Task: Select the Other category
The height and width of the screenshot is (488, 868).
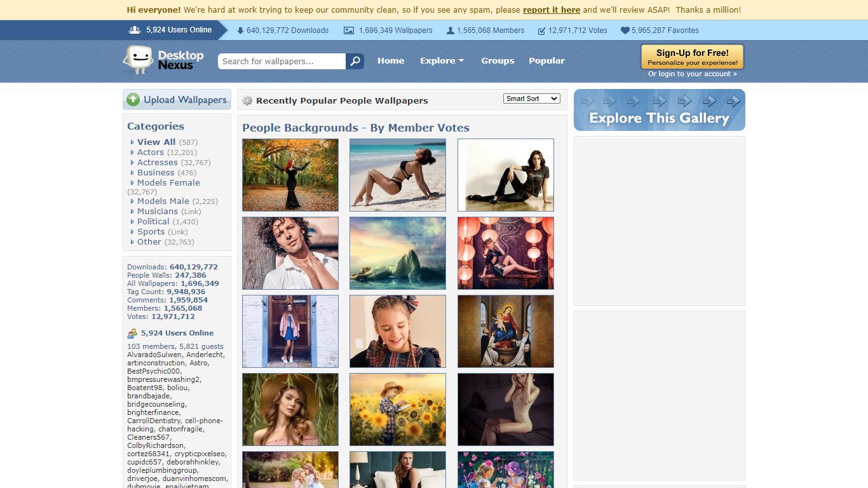Action: [149, 242]
